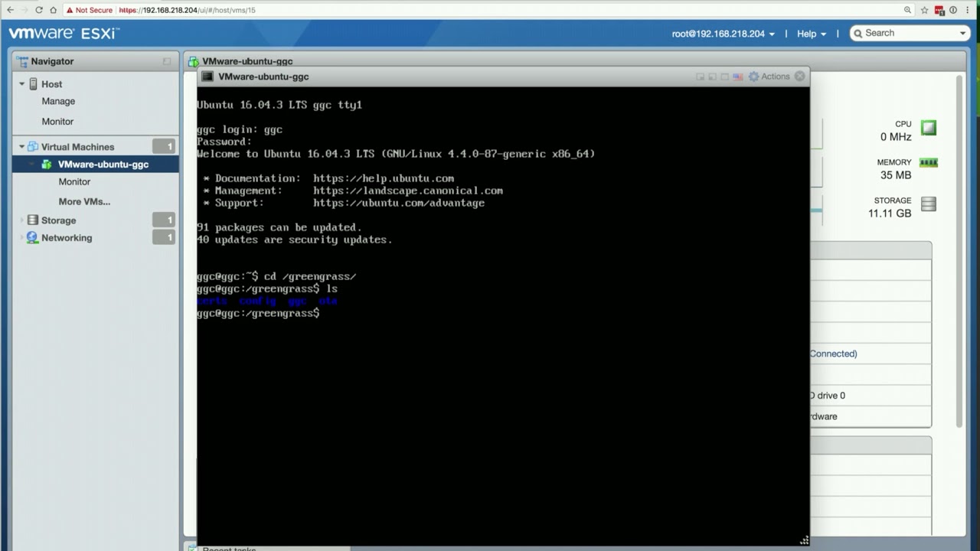Open the browser three-dot menu
The image size is (980, 551).
[x=966, y=10]
